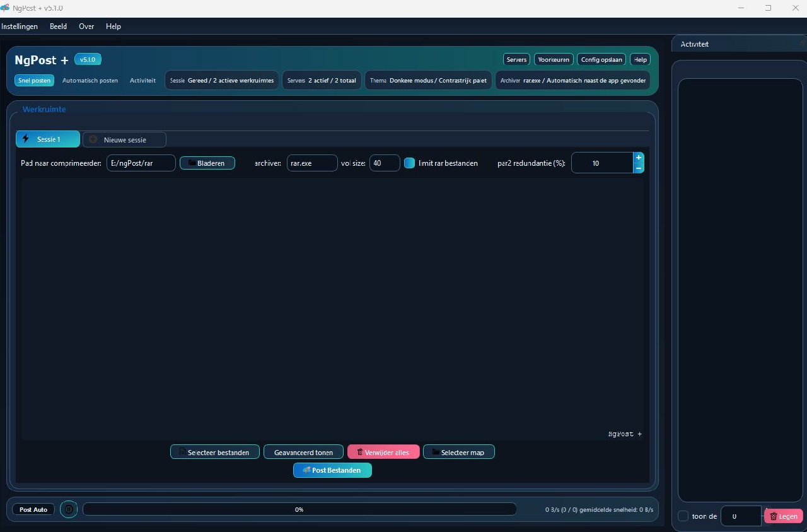Click the posting progress bar at 0%
This screenshot has height=532, width=807.
pos(299,509)
